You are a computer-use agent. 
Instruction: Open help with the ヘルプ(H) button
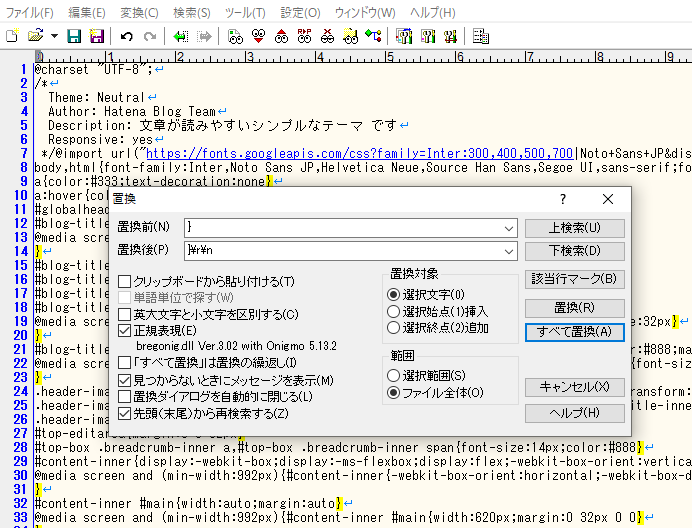pos(575,413)
